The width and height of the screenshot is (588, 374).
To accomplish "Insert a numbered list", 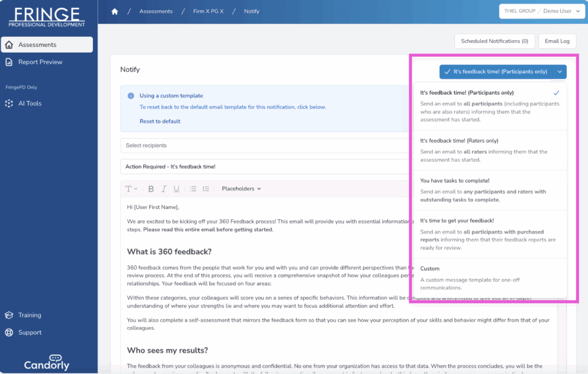I will (206, 189).
